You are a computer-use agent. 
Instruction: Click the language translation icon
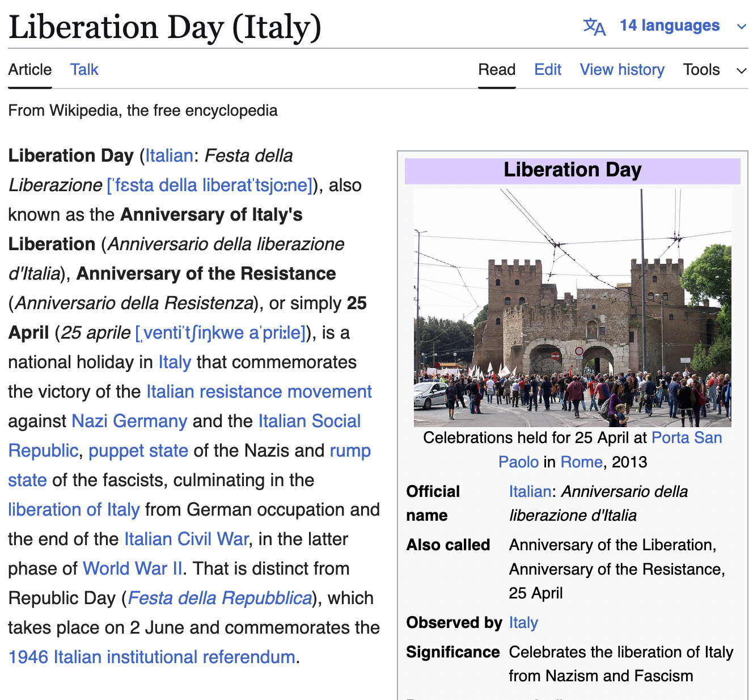(x=594, y=26)
